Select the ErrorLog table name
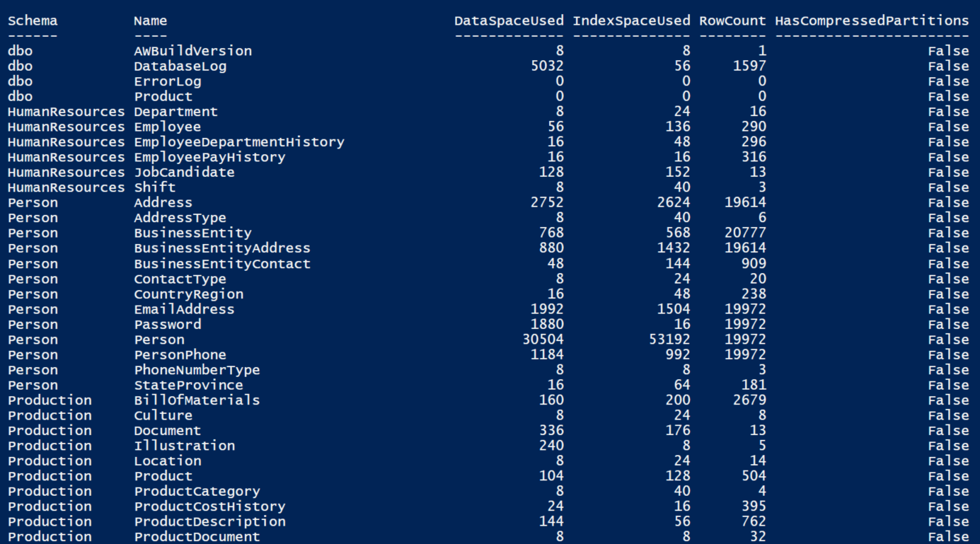The width and height of the screenshot is (980, 544). (168, 81)
